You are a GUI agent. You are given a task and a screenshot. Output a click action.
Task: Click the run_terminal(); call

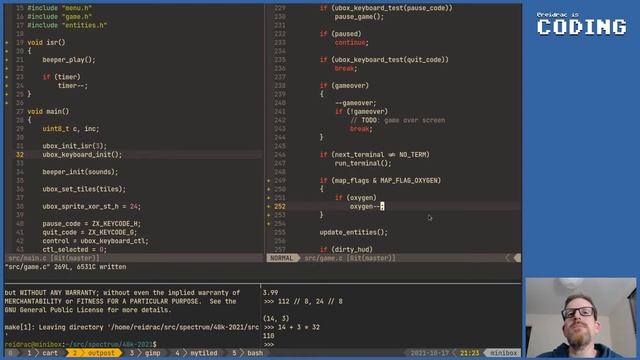click(x=363, y=163)
